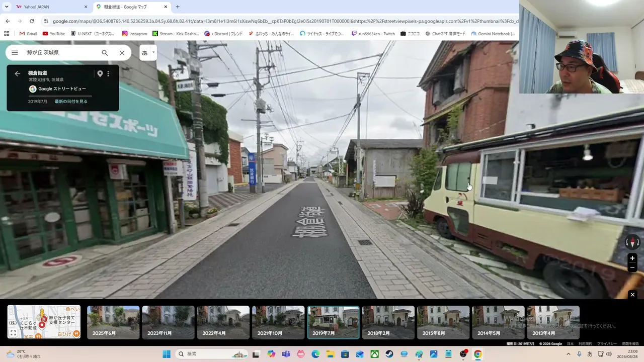Open the YouTube bookmark
The height and width of the screenshot is (362, 644).
(54, 34)
